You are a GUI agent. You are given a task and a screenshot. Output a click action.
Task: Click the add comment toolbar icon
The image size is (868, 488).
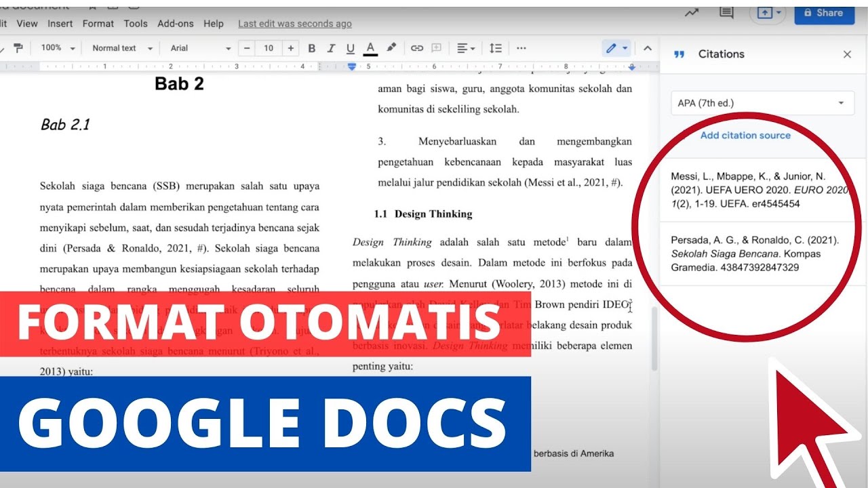coord(437,48)
